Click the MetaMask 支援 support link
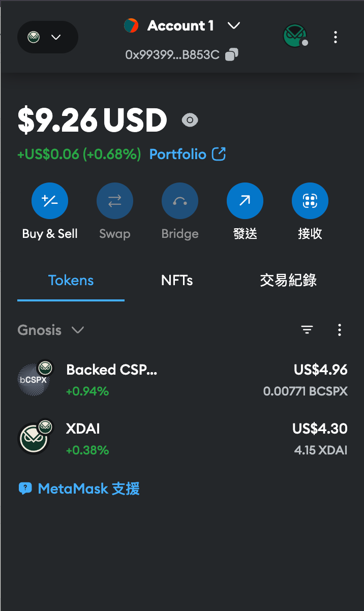Viewport: 364px width, 611px height. click(78, 488)
